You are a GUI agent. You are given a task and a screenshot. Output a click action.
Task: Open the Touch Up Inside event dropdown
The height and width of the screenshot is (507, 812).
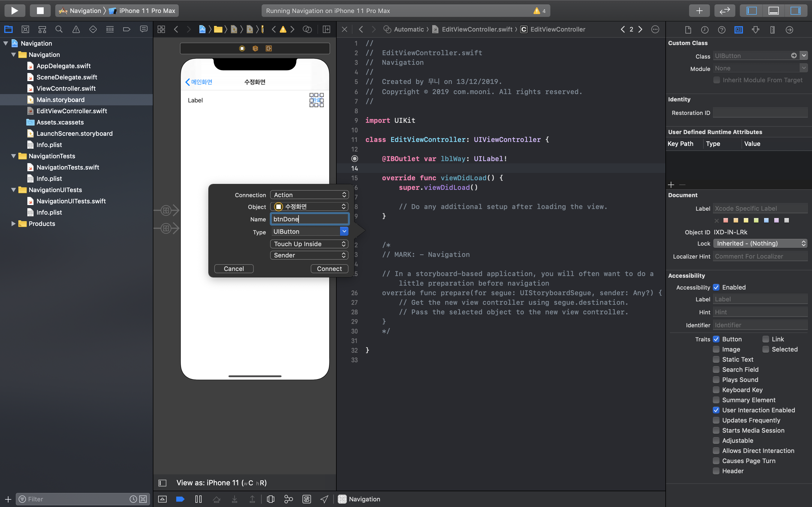(309, 244)
